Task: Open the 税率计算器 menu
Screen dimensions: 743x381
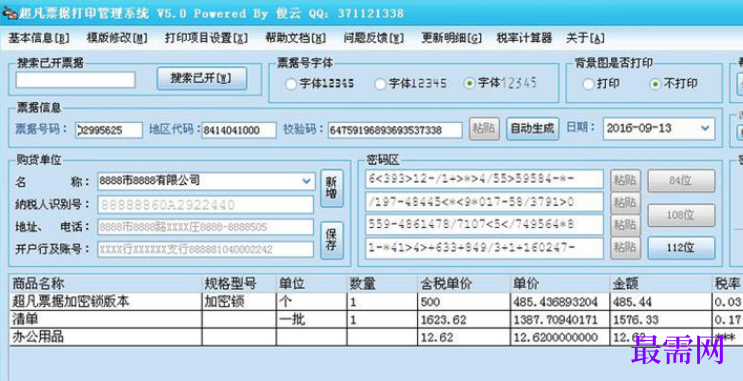Action: pyautogui.click(x=524, y=38)
